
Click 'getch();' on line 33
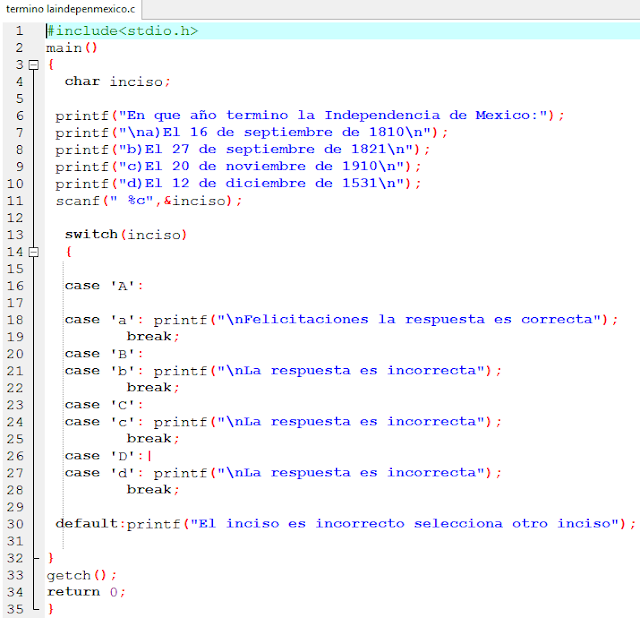(82, 576)
